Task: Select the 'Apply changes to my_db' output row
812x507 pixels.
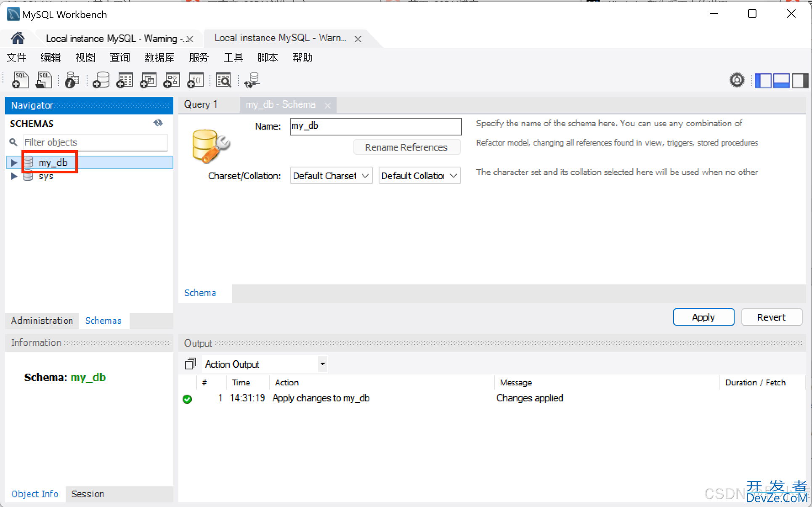Action: tap(491, 398)
